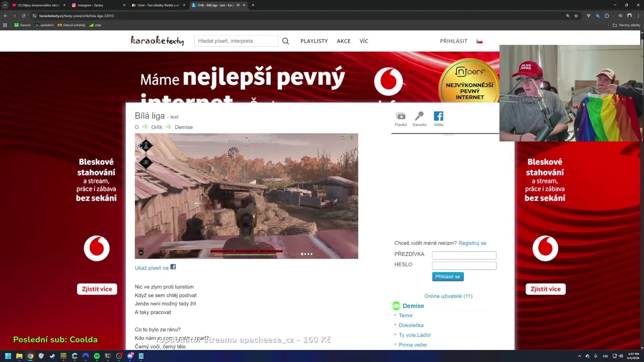Click Registruj se link

pyautogui.click(x=472, y=243)
